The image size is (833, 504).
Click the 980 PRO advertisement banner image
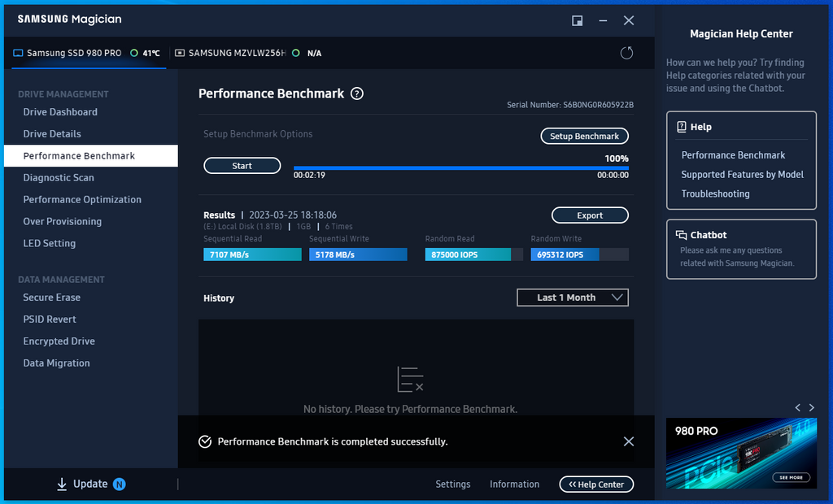(741, 453)
